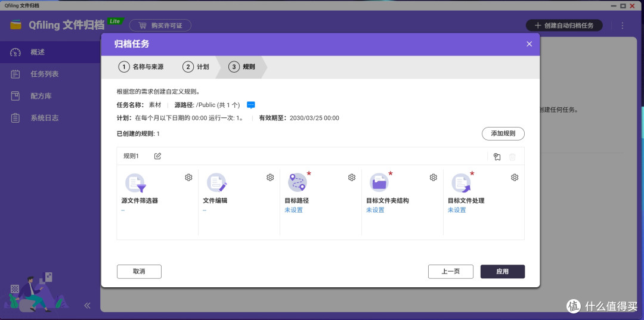The image size is (644, 320).
Task: Edit the 规则1 name with pencil icon
Action: coord(157,156)
